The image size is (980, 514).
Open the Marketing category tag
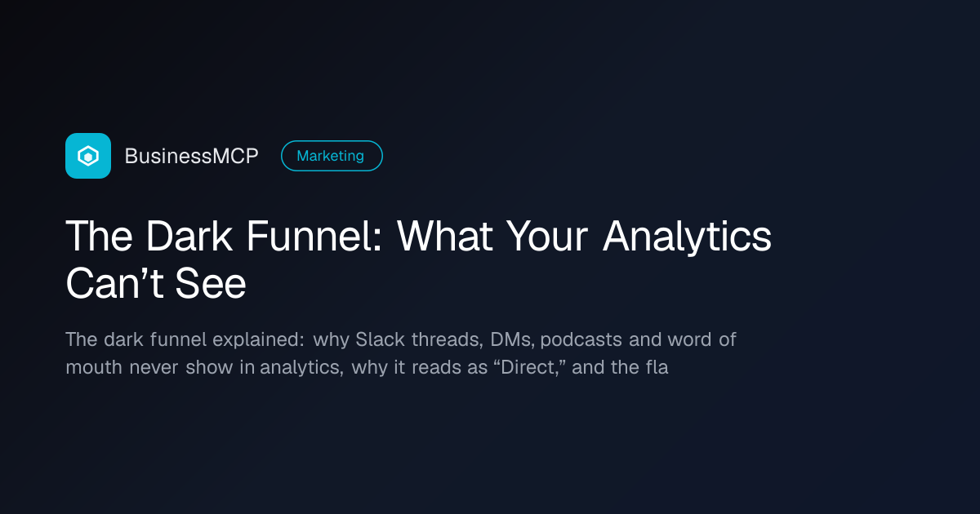(332, 156)
